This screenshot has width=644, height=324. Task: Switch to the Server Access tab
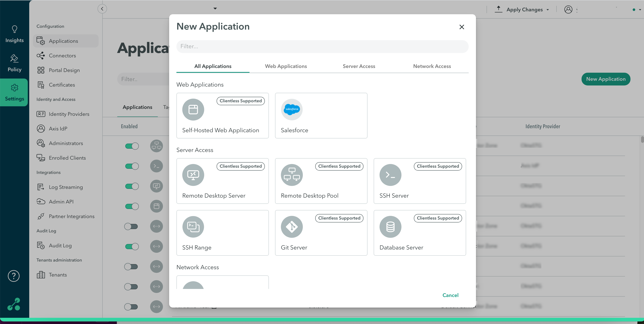pos(359,66)
